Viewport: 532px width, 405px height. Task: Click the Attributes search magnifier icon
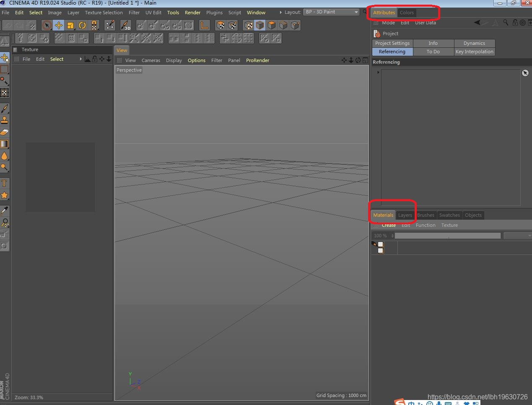click(x=506, y=23)
